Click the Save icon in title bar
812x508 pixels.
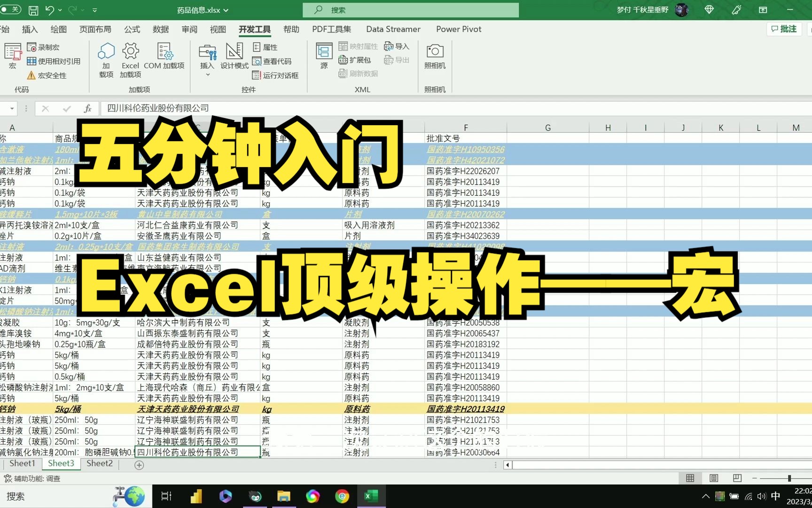33,10
